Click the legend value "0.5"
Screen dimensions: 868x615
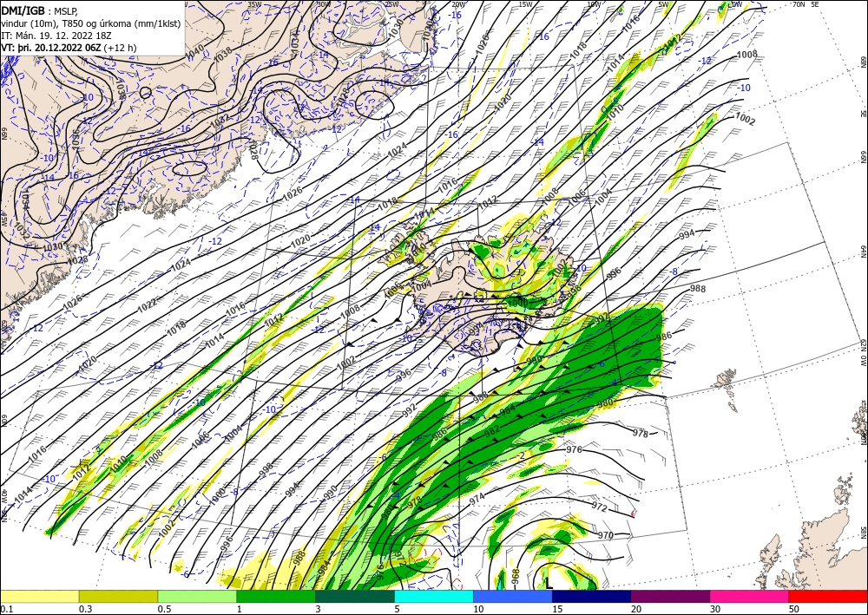click(x=164, y=609)
